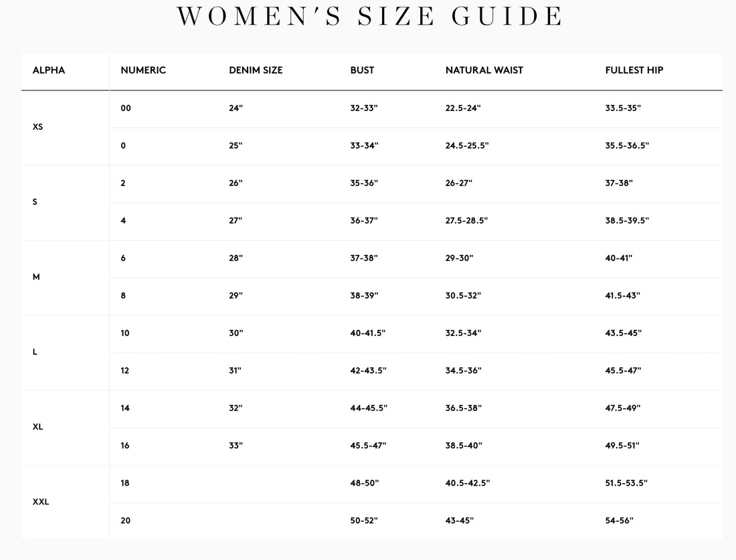Click natural waist 36.5-38" value
The height and width of the screenshot is (560, 736).
click(463, 408)
